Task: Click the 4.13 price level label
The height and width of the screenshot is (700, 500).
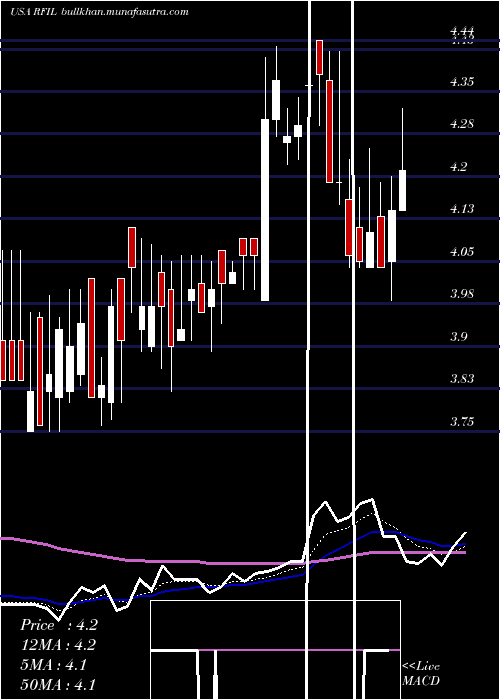Action: click(462, 209)
